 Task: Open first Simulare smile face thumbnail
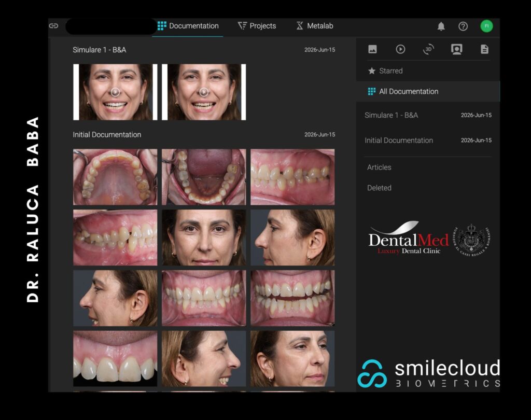pyautogui.click(x=115, y=92)
